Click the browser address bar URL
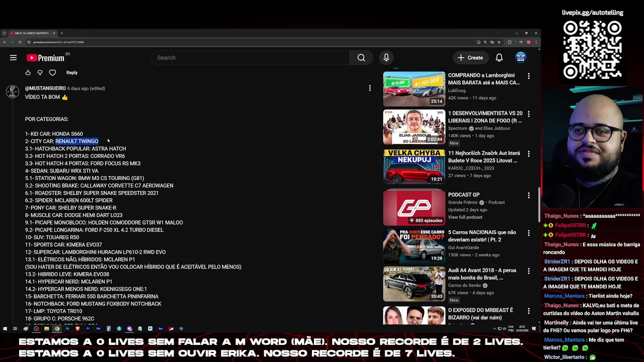 point(58,42)
